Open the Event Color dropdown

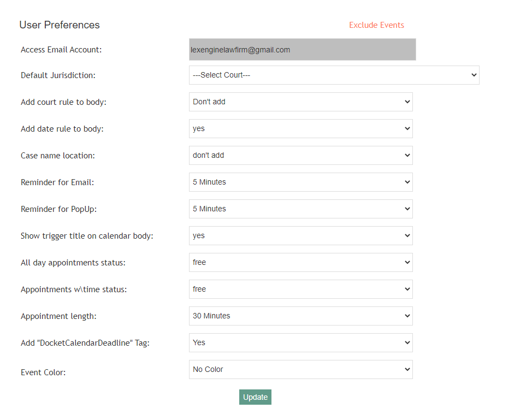point(300,370)
